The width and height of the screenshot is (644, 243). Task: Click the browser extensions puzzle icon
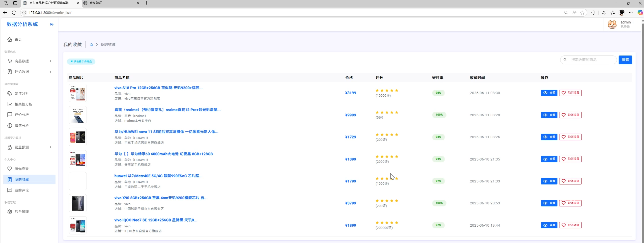pos(593,13)
